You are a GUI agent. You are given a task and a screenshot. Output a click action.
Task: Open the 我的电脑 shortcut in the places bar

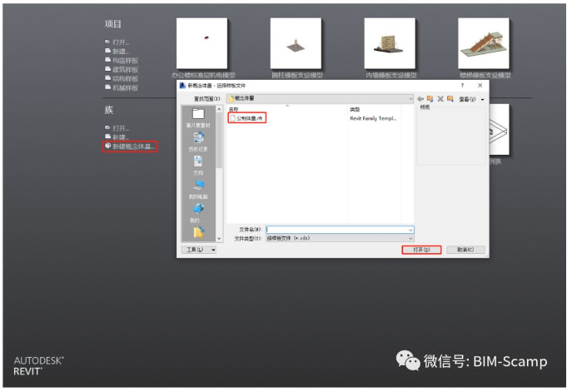tap(198, 189)
